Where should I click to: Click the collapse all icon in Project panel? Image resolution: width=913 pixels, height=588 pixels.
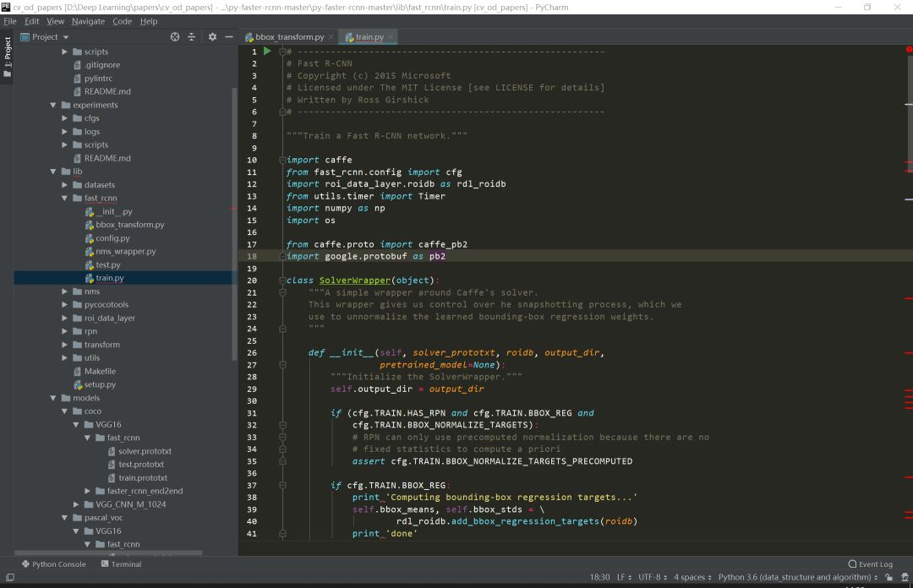pos(192,37)
